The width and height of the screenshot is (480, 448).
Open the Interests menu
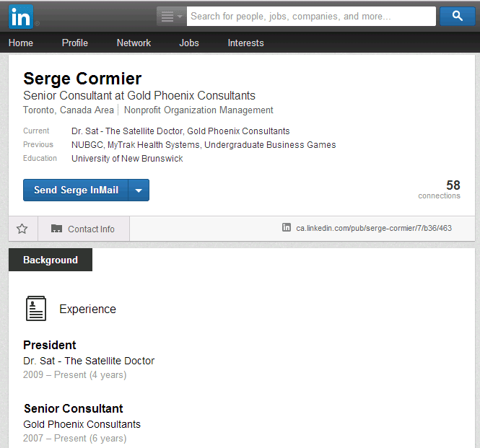pyautogui.click(x=245, y=43)
